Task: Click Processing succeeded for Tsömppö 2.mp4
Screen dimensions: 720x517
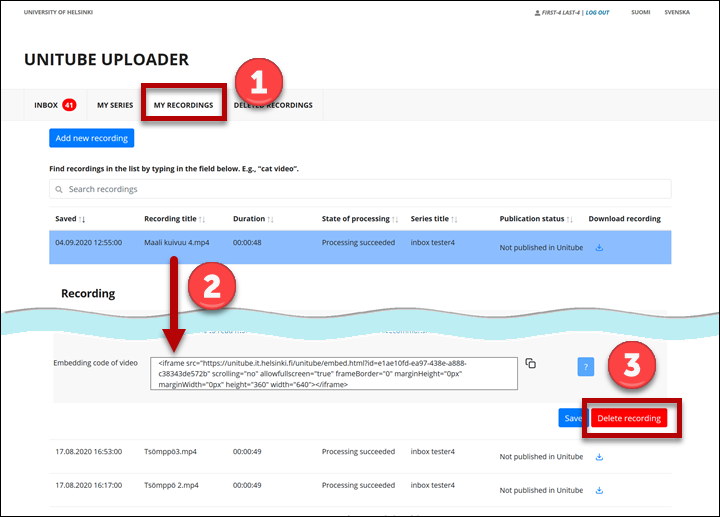Action: 358,485
